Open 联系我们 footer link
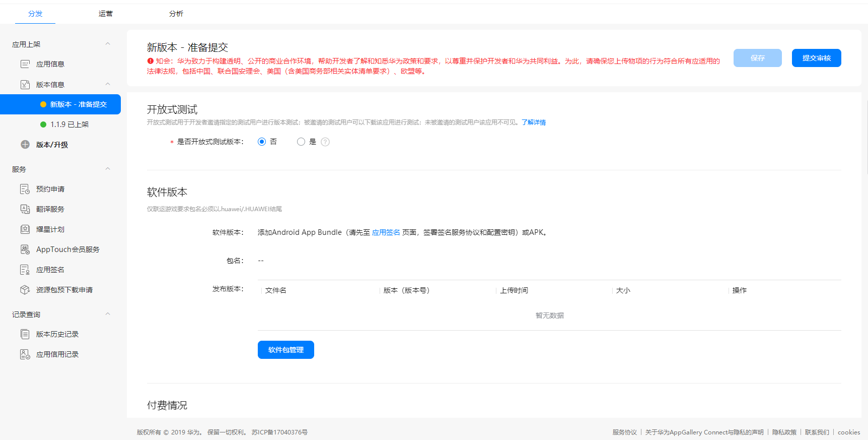This screenshot has height=440, width=868. click(x=817, y=432)
